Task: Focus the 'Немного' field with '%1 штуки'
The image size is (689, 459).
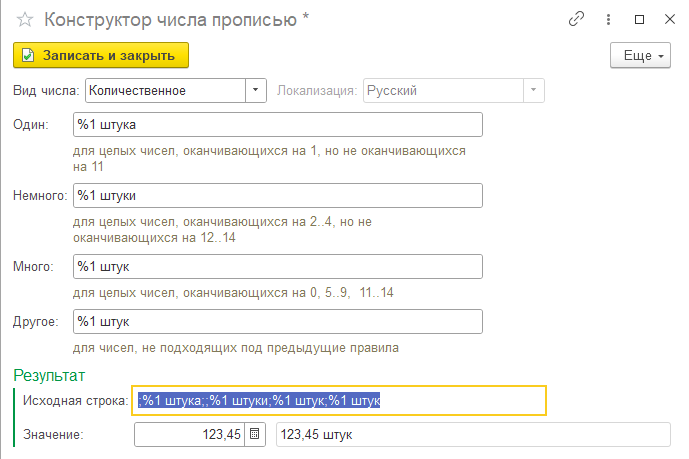Action: coord(278,195)
